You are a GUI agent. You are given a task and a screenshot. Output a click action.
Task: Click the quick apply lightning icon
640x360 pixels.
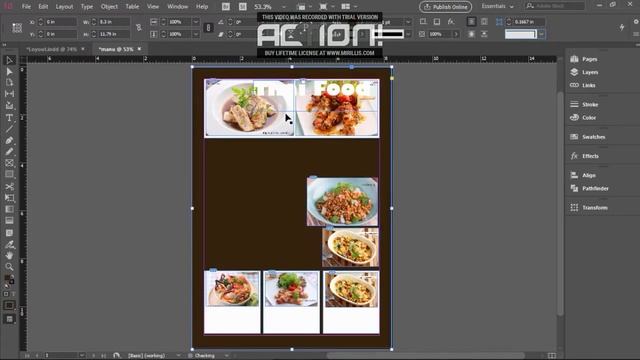tap(622, 27)
